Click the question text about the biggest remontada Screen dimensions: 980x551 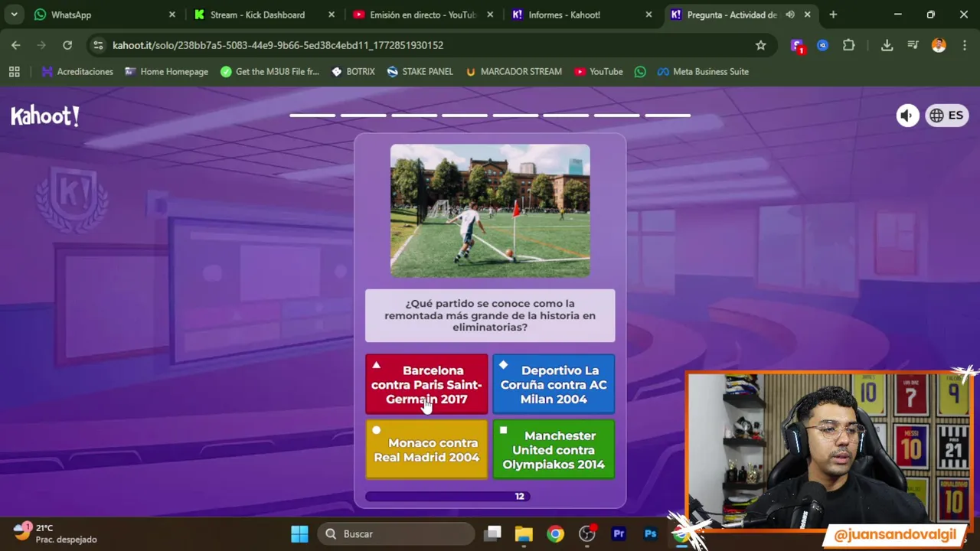490,315
